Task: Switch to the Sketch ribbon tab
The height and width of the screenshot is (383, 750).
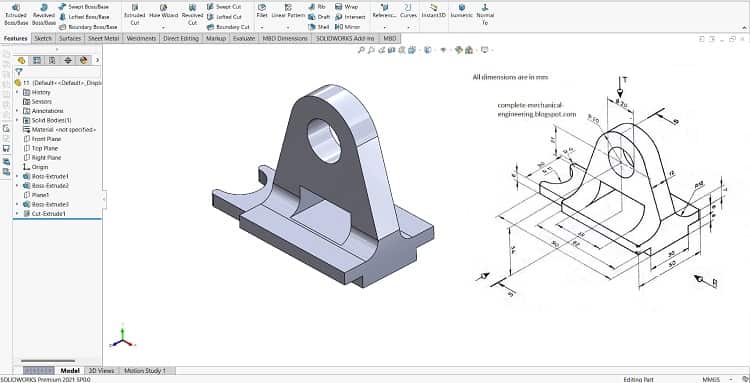Action: [x=44, y=38]
